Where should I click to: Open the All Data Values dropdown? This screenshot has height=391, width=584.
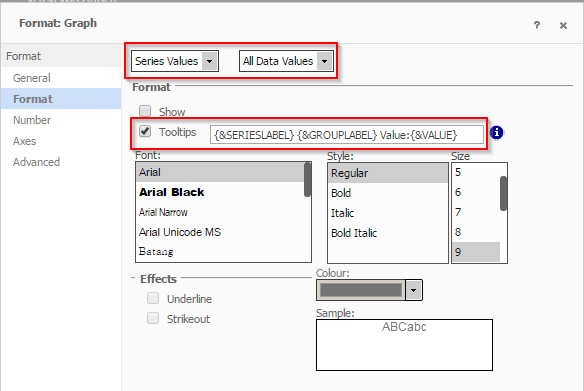click(286, 61)
